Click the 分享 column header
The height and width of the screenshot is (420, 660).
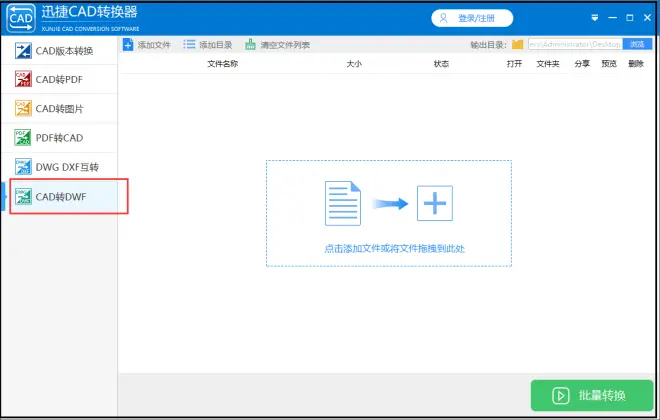[x=582, y=64]
